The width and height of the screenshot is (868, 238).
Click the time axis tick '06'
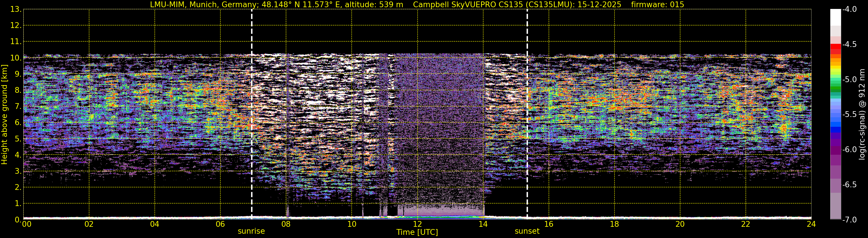(x=220, y=224)
